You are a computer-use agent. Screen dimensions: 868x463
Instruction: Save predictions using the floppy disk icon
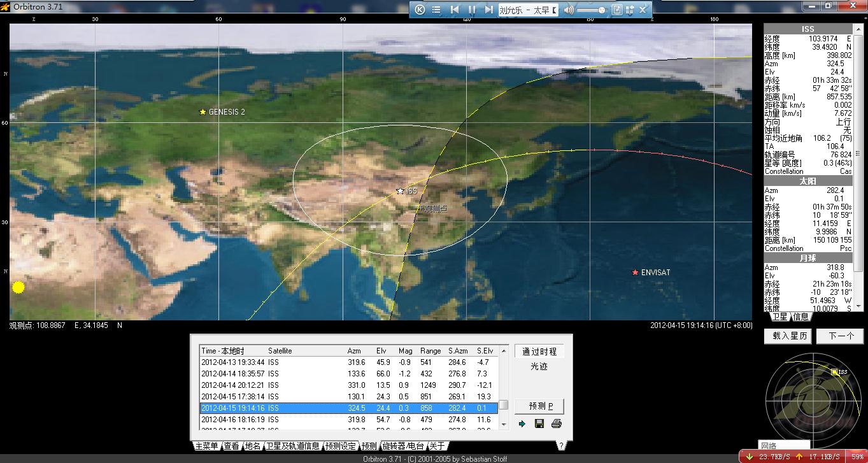click(x=539, y=424)
